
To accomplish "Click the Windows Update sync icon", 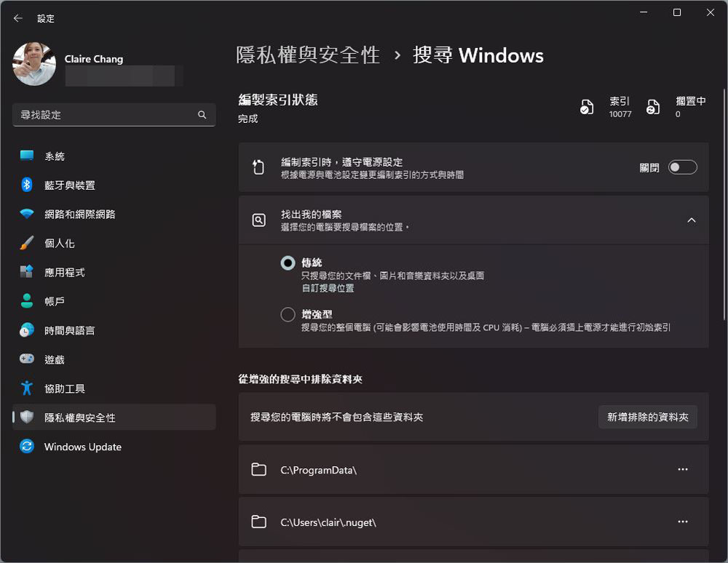I will [27, 446].
